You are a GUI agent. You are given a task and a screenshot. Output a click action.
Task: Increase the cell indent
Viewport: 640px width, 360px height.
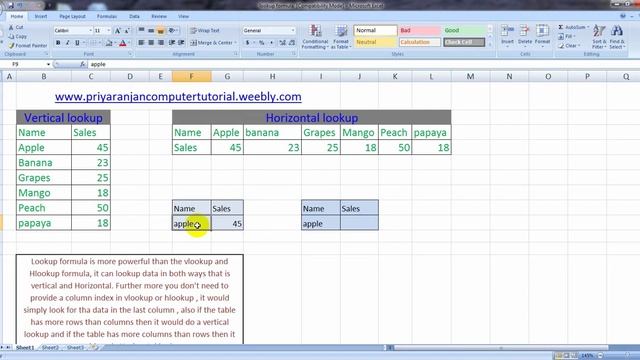click(181, 43)
